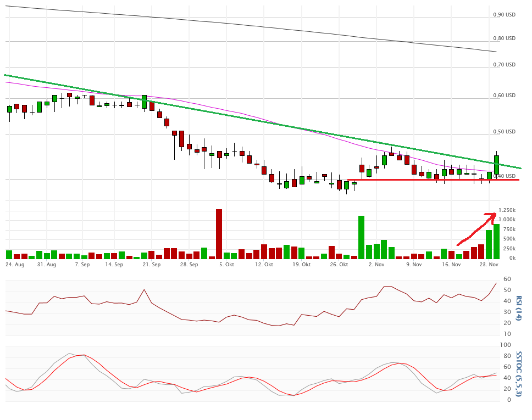
Task: Click the tallest green volume bar
Action: pyautogui.click(x=361, y=237)
